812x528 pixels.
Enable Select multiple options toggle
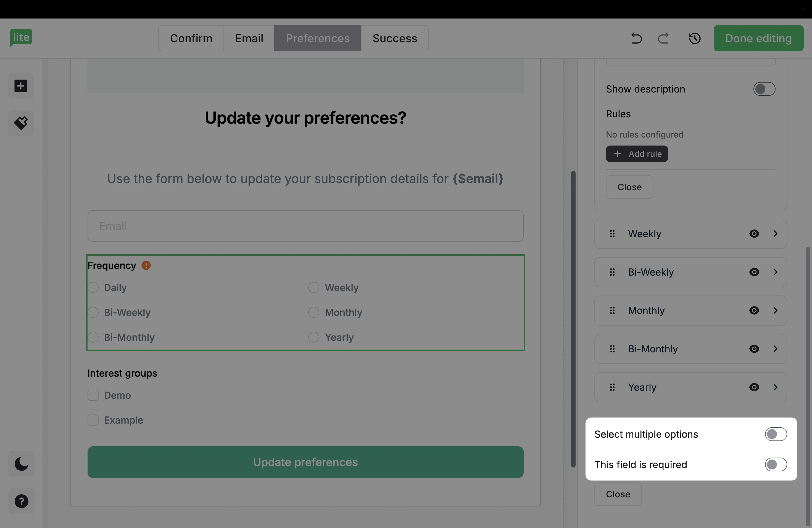coord(776,434)
